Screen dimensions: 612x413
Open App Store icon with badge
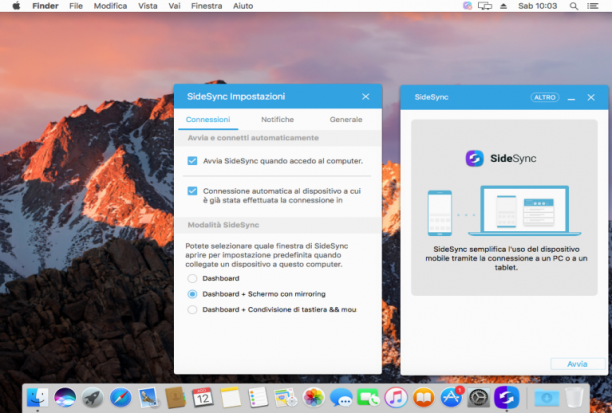[x=451, y=397]
